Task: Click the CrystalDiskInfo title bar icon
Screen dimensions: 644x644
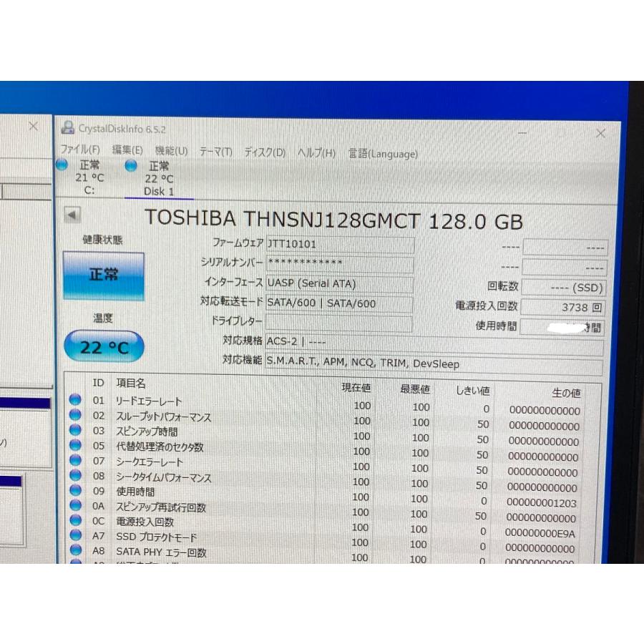Action: point(68,128)
